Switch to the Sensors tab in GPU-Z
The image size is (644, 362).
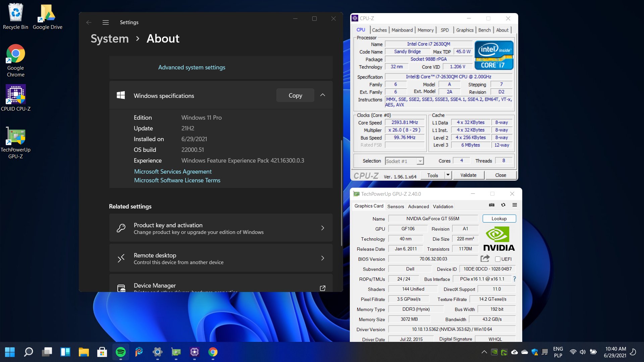coord(396,206)
